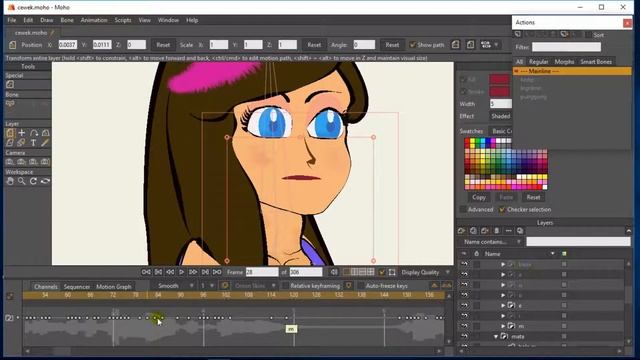640x360 pixels.
Task: Click the Angle Reset button
Action: click(x=392, y=45)
